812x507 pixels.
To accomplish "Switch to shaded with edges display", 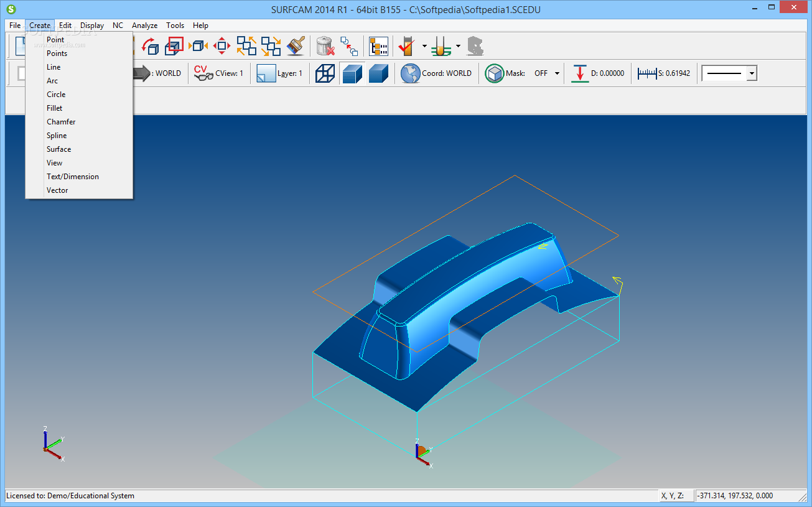I will click(352, 73).
